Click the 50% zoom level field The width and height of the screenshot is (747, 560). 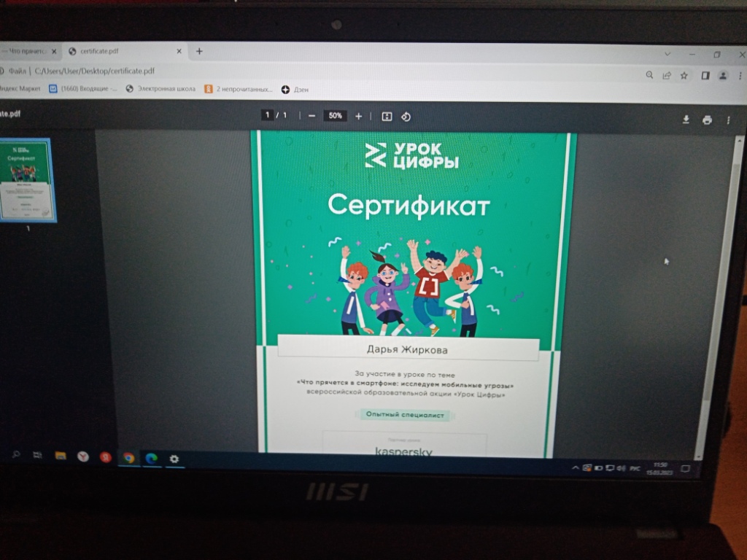click(336, 116)
